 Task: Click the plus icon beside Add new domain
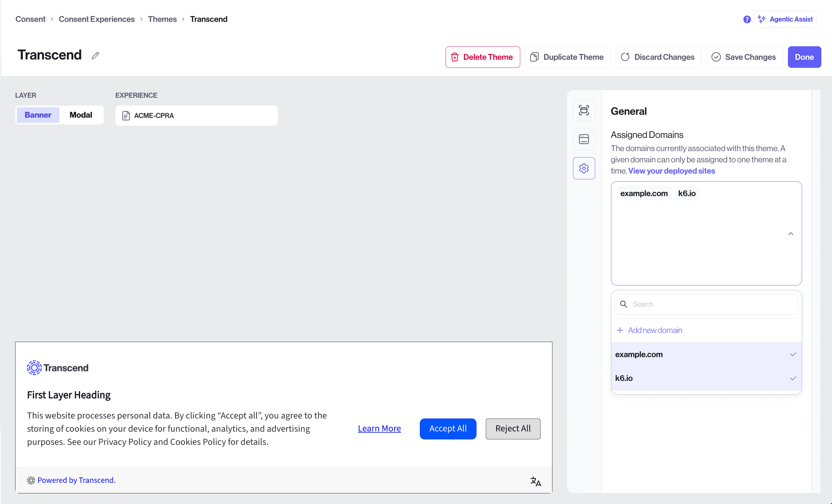tap(620, 330)
